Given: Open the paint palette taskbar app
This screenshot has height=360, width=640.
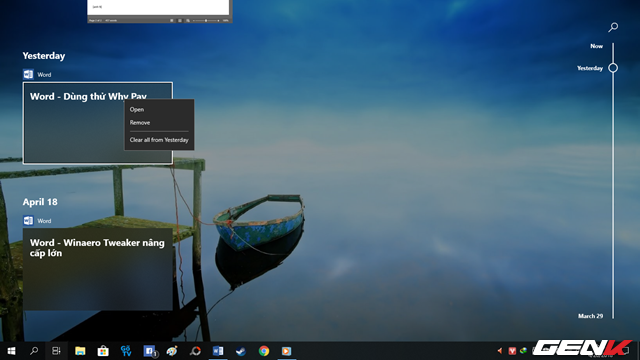Looking at the screenshot, I should coord(172,351).
